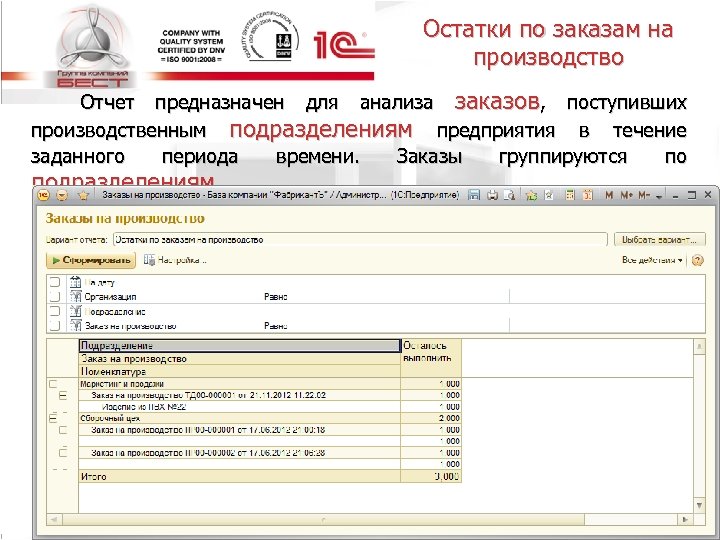
Task: Enable the Подразделение filter checkbox
Action: [55, 311]
